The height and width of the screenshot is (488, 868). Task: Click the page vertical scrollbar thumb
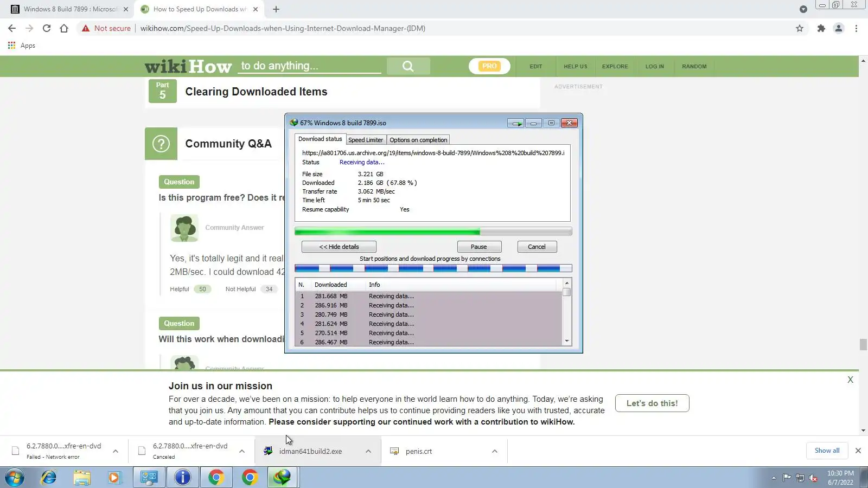(863, 344)
